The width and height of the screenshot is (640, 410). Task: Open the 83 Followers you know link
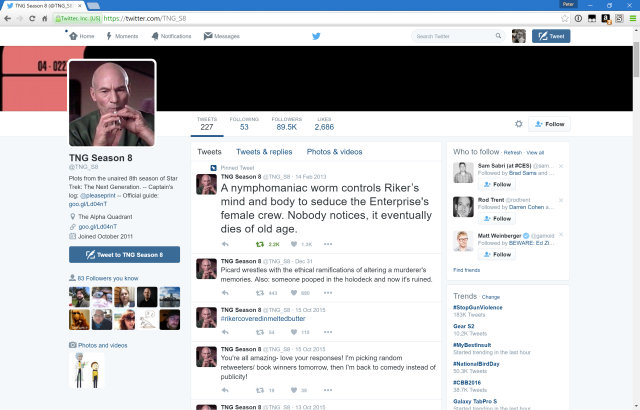[108, 278]
